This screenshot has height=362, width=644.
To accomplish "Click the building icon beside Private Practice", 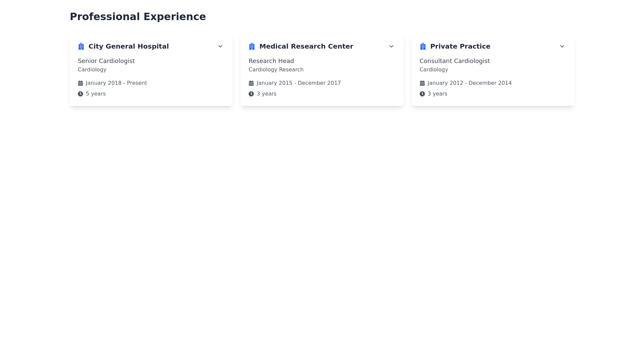I will click(423, 46).
